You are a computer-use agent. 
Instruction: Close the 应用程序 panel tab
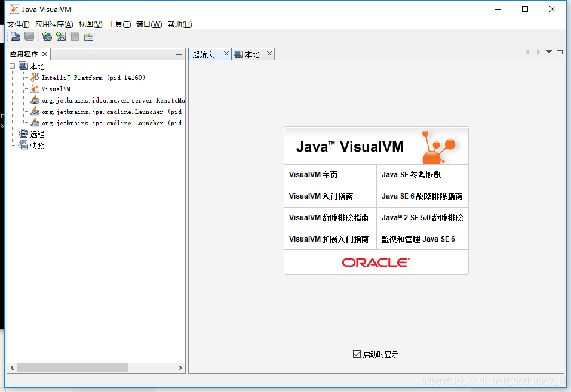pyautogui.click(x=45, y=54)
